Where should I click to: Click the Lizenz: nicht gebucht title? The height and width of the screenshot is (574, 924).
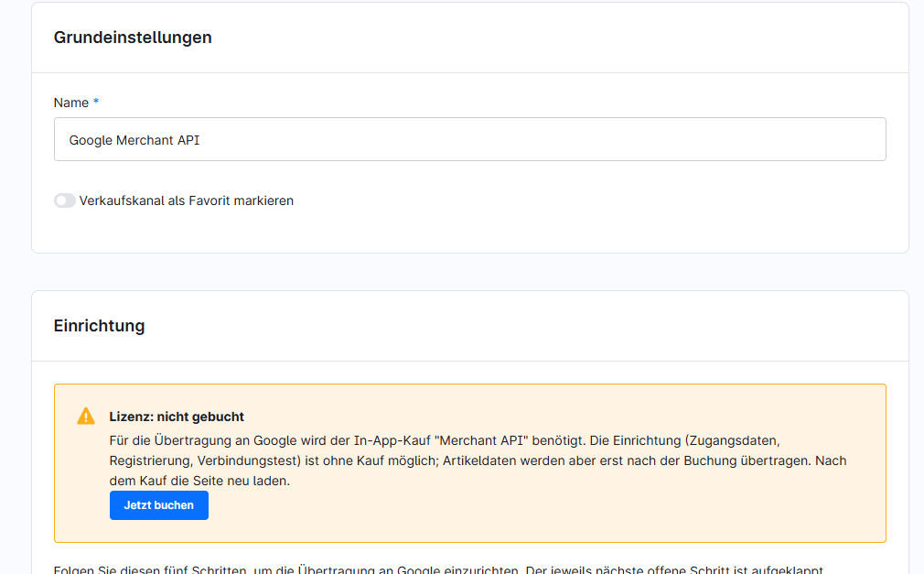pyautogui.click(x=177, y=417)
